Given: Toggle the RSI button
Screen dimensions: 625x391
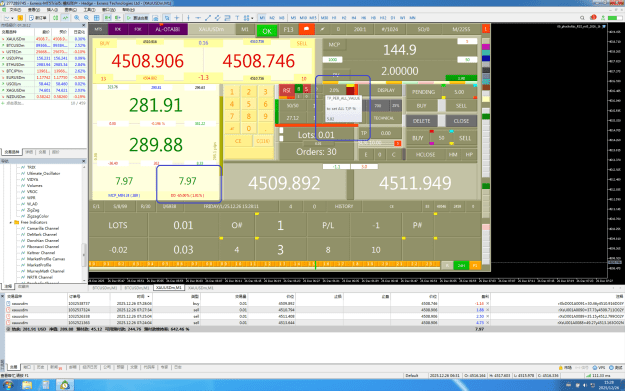Looking at the screenshot, I should pos(287,90).
